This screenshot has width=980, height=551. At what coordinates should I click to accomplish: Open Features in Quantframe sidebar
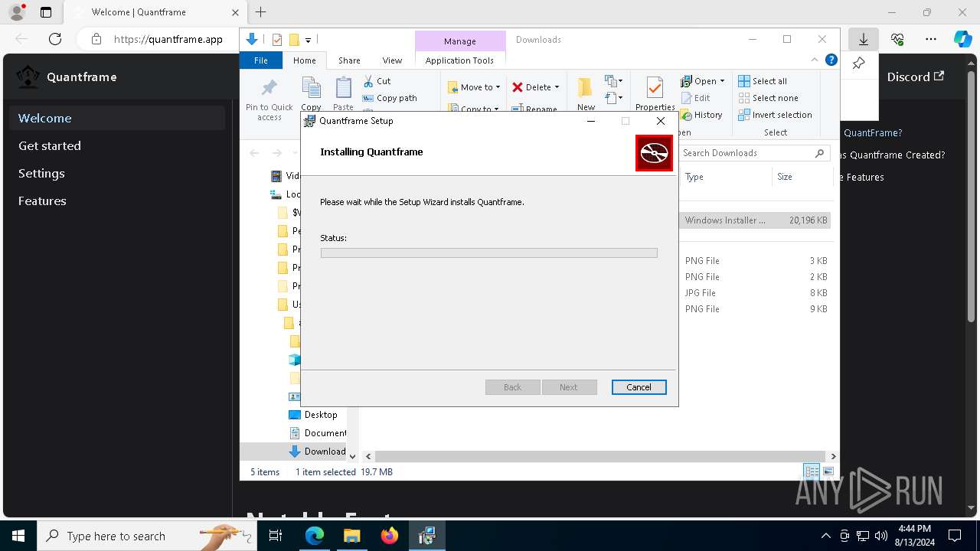coord(42,201)
